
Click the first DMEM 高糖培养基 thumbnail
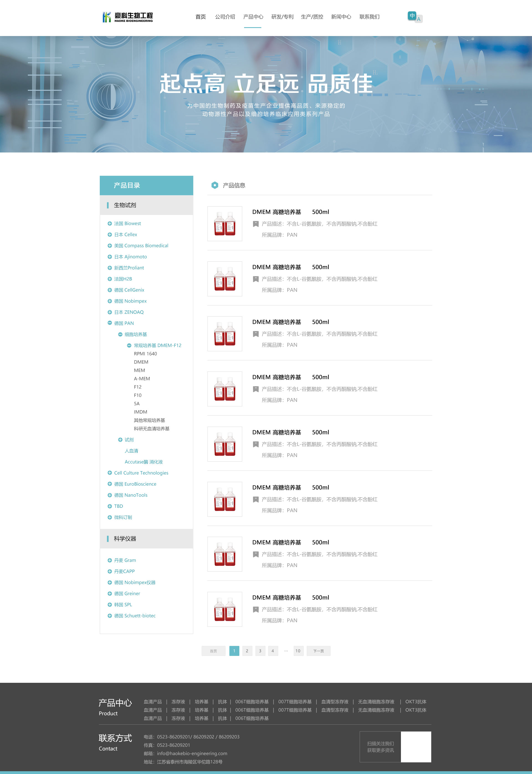coord(225,223)
